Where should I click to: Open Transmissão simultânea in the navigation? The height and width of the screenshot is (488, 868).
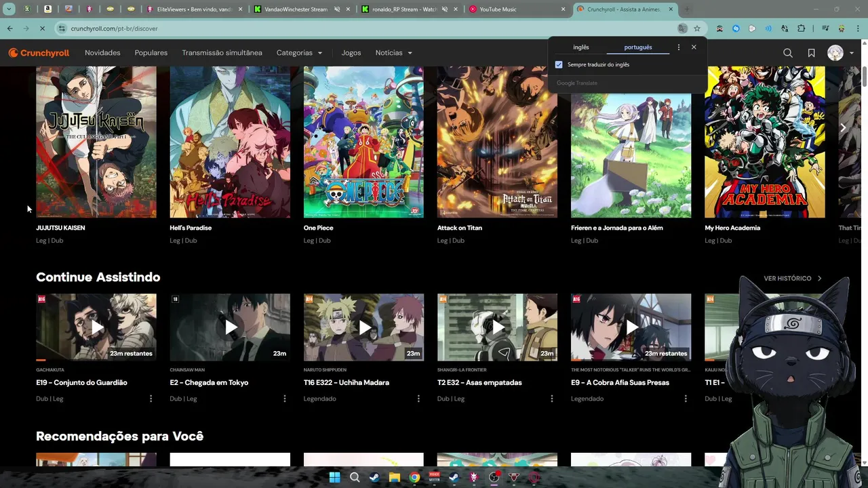pyautogui.click(x=222, y=53)
